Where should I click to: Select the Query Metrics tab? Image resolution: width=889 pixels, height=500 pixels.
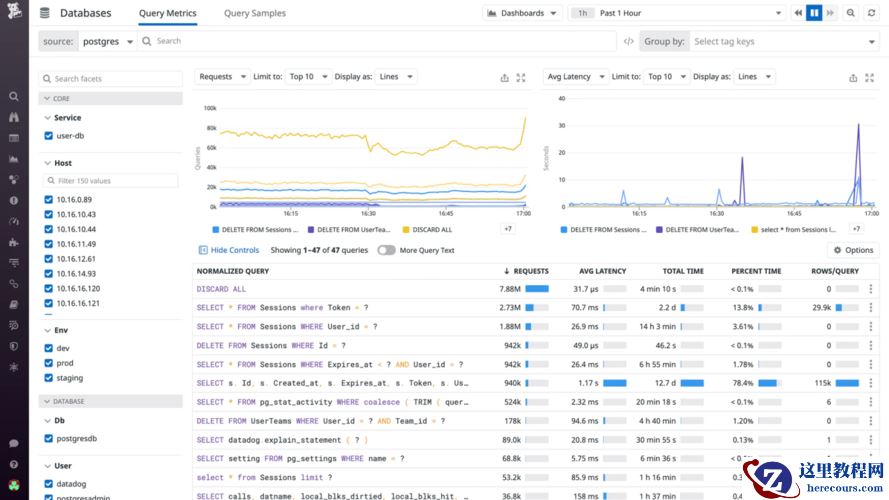pyautogui.click(x=168, y=13)
